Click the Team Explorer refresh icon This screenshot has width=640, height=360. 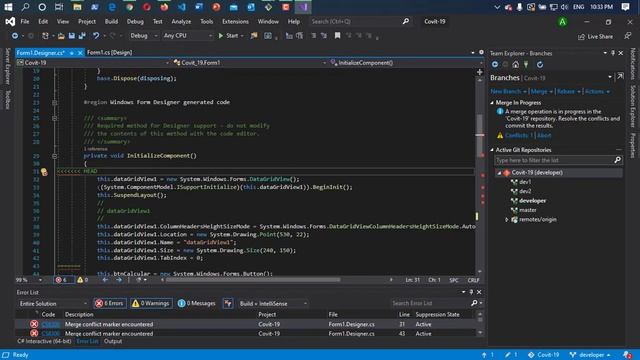(540, 64)
